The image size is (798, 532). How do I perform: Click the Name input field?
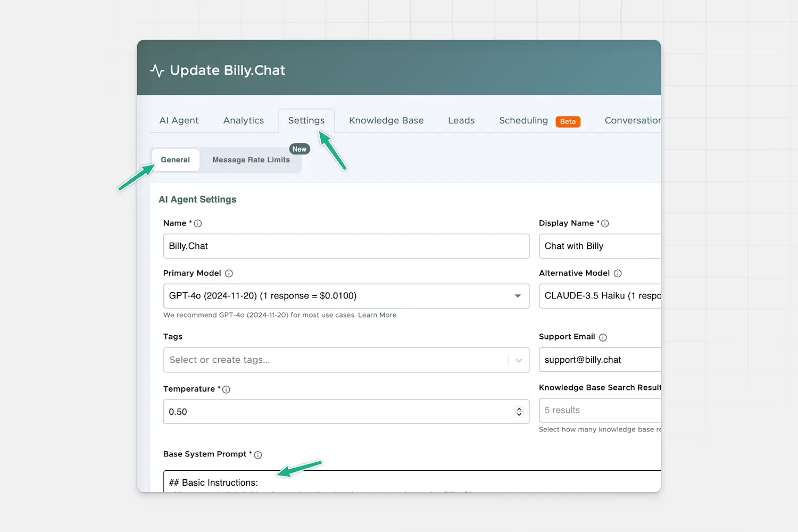[346, 246]
